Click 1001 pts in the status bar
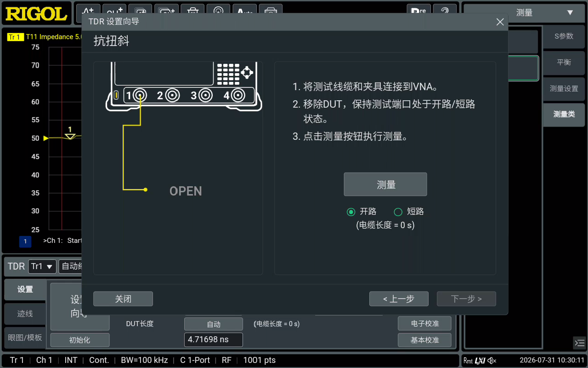 coord(260,360)
